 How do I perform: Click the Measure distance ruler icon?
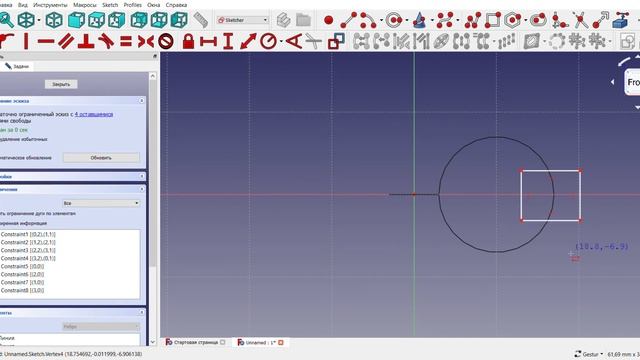[200, 20]
